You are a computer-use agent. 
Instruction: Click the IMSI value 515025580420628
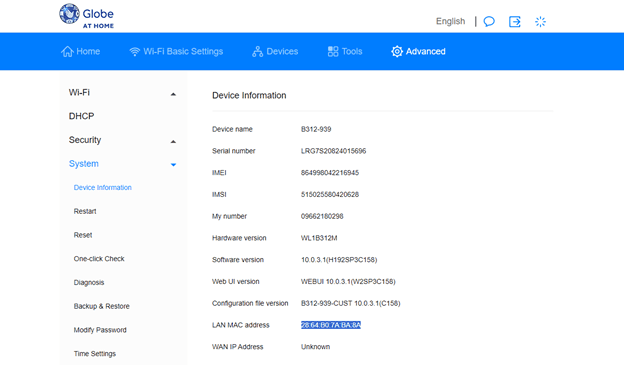coord(330,195)
